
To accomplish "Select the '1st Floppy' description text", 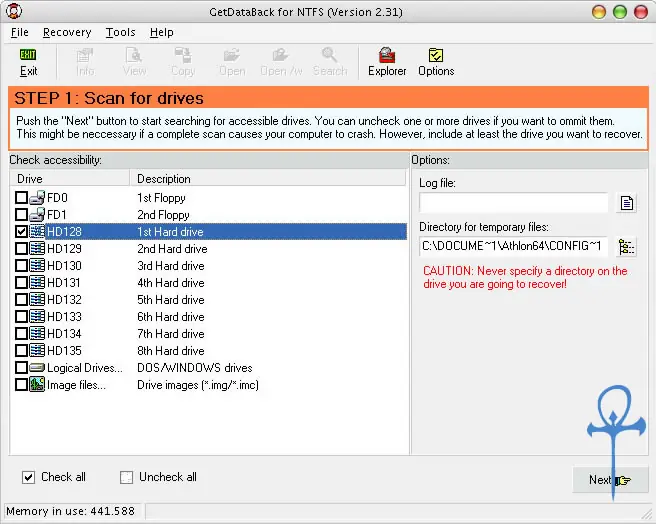I will [x=161, y=198].
